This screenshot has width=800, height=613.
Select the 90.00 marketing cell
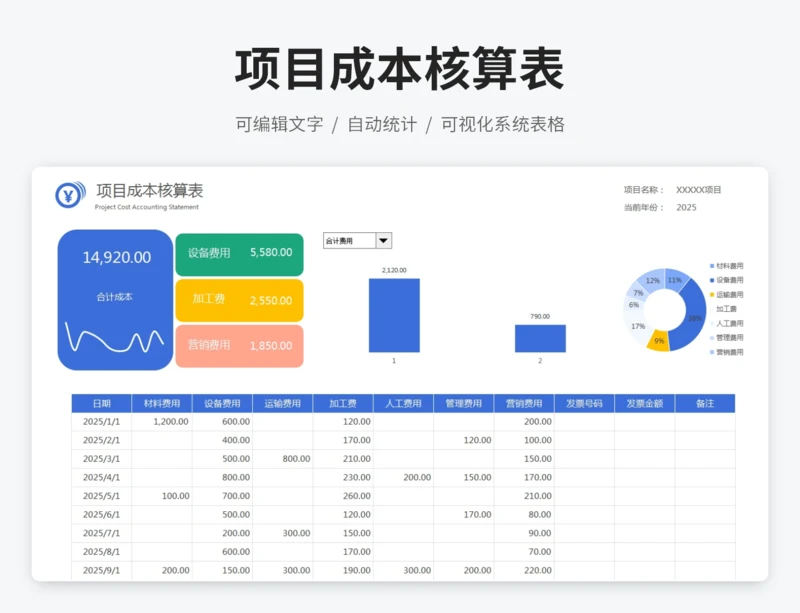[x=523, y=533]
